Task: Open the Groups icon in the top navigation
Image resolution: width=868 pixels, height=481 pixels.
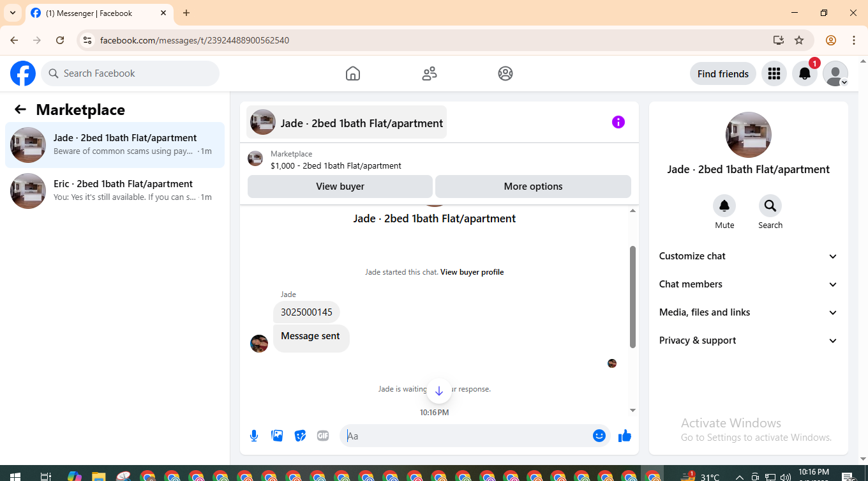Action: pos(505,73)
